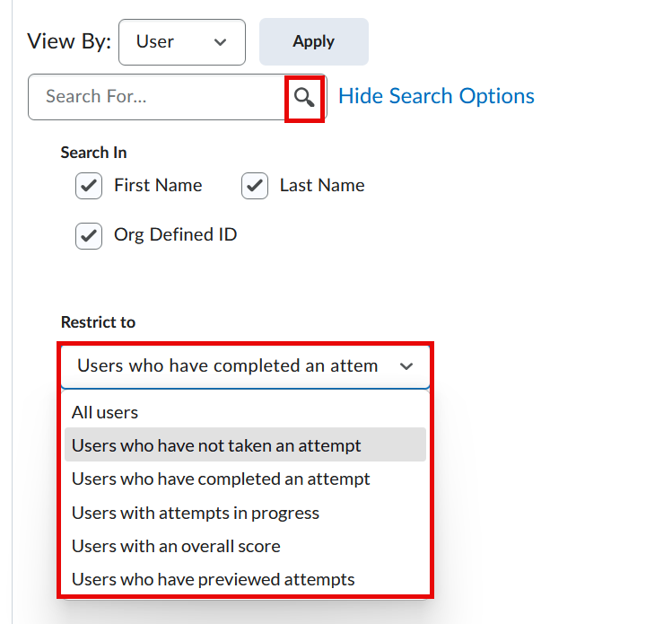Pick Users with attempts in progress
672x624 pixels.
pyautogui.click(x=196, y=514)
